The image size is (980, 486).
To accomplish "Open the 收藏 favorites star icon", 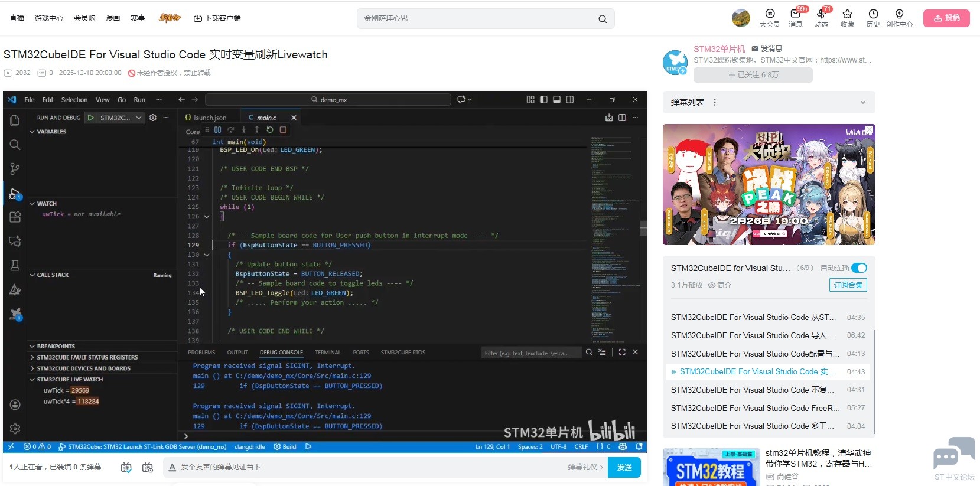I will [847, 18].
